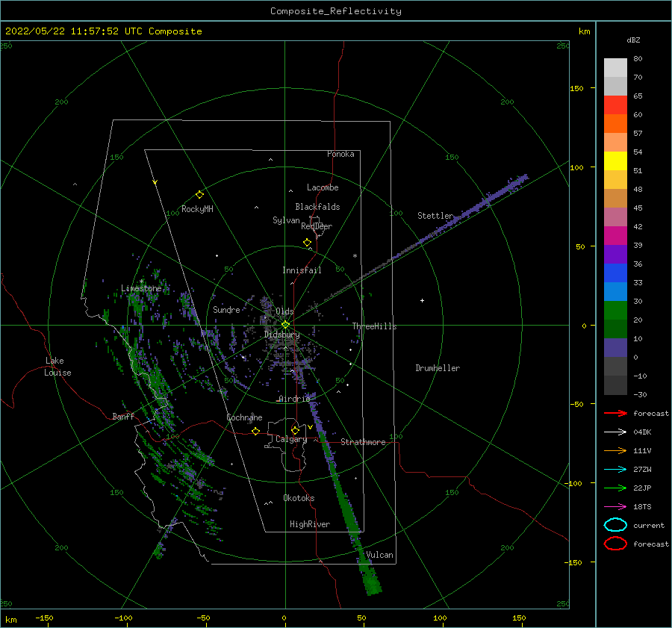Click the white plus marker east of ThreeHills
Image resolution: width=672 pixels, height=628 pixels.
click(422, 300)
